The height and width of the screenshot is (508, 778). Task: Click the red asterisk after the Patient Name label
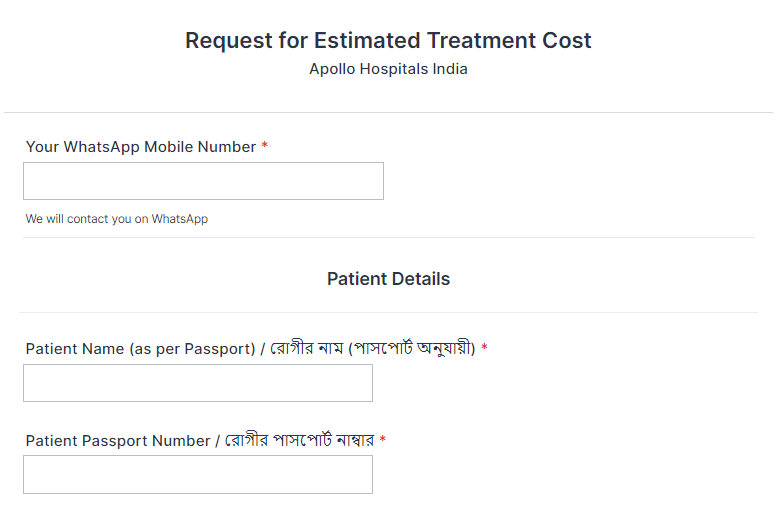pyautogui.click(x=485, y=349)
